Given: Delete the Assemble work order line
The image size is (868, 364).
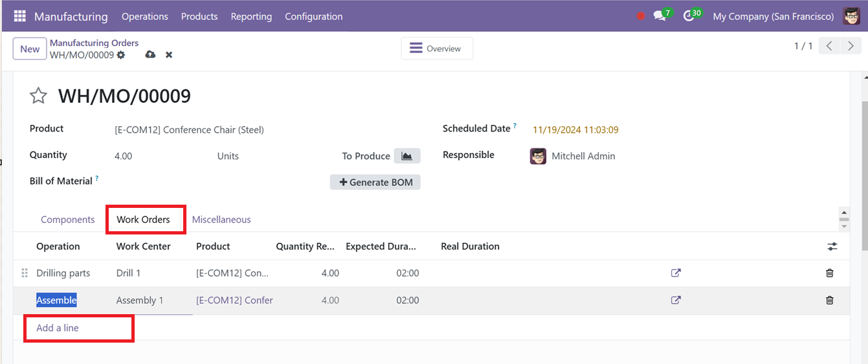Looking at the screenshot, I should tap(830, 301).
